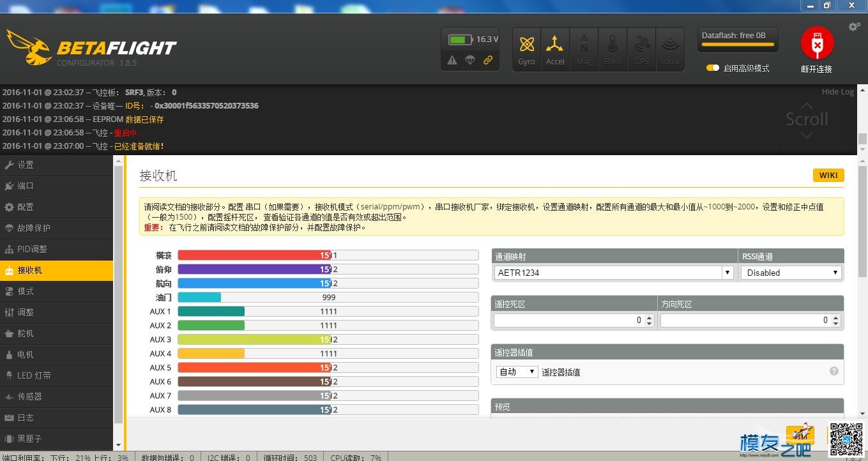This screenshot has height=461, width=868.
Task: Click the Scroll log control
Action: [807, 119]
